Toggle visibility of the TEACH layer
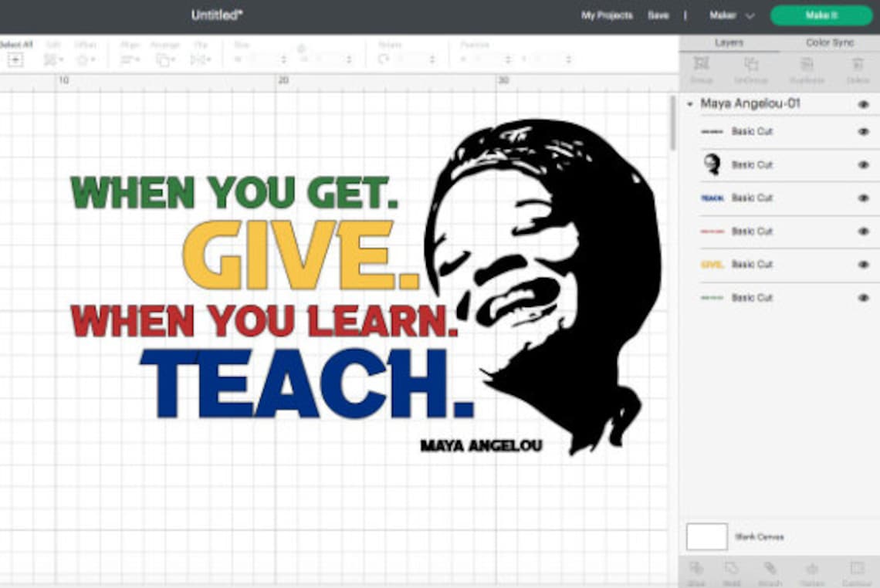This screenshot has height=588, width=880. tap(863, 198)
